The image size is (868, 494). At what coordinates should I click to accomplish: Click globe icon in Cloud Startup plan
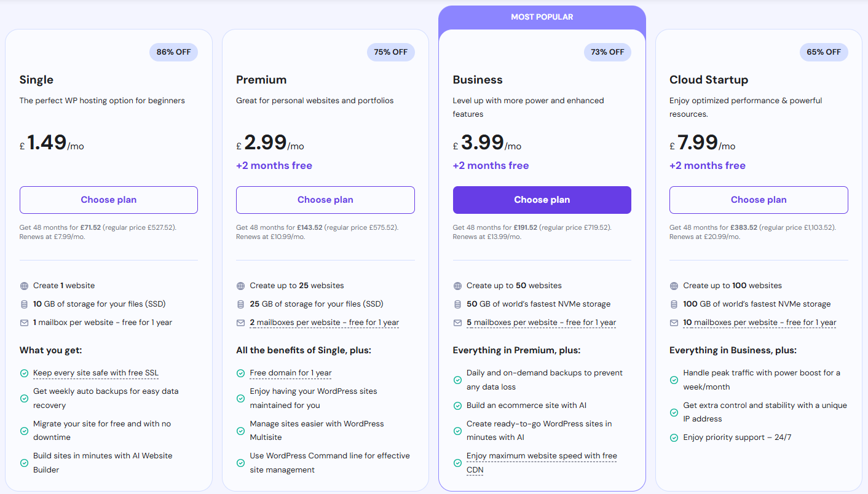point(674,286)
